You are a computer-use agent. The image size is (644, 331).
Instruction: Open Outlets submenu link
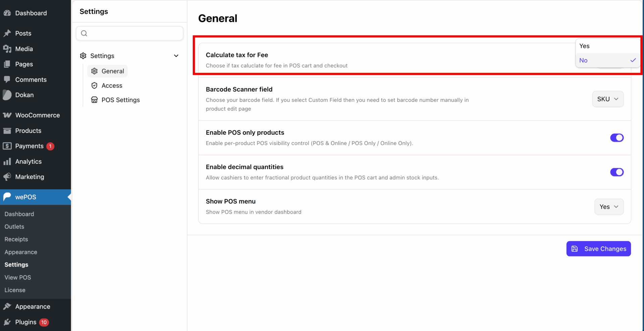point(14,227)
